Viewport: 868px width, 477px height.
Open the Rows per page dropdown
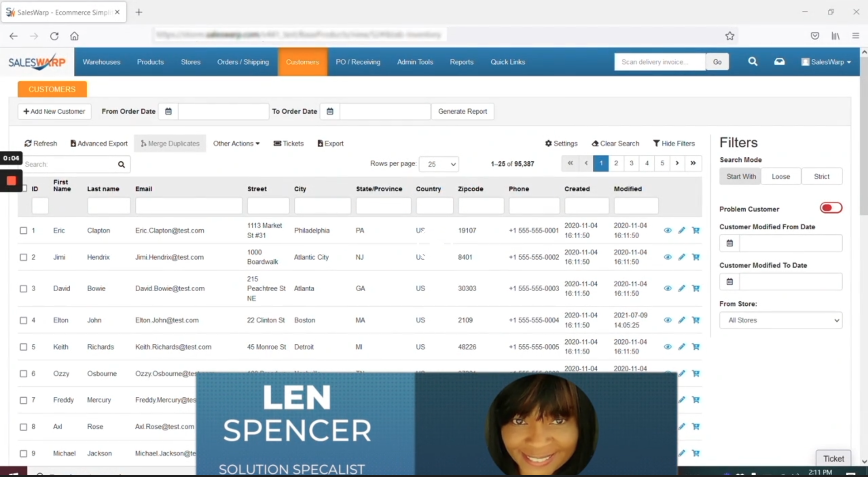point(439,164)
